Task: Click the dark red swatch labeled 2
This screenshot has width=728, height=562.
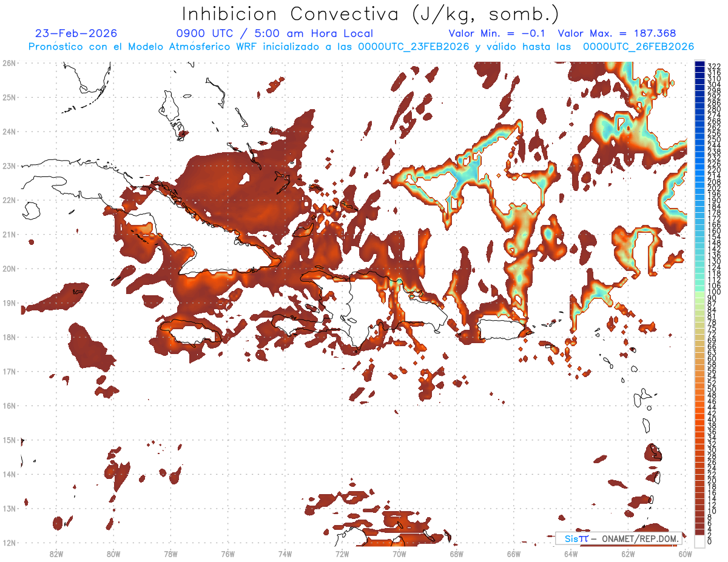Action: pos(700,532)
